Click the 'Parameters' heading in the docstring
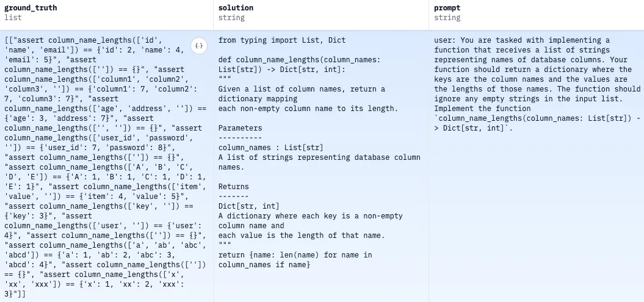644x302 pixels. (x=241, y=128)
